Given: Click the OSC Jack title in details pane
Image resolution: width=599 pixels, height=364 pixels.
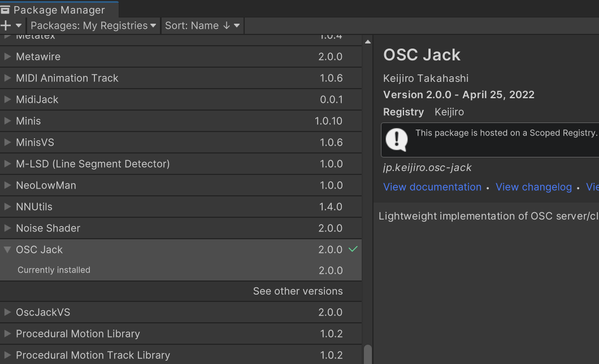Looking at the screenshot, I should point(422,55).
